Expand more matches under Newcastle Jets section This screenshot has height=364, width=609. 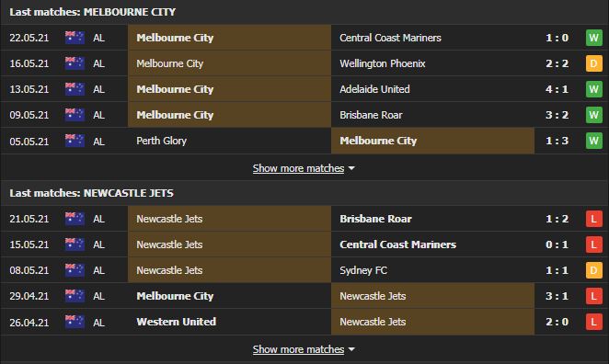pyautogui.click(x=298, y=349)
